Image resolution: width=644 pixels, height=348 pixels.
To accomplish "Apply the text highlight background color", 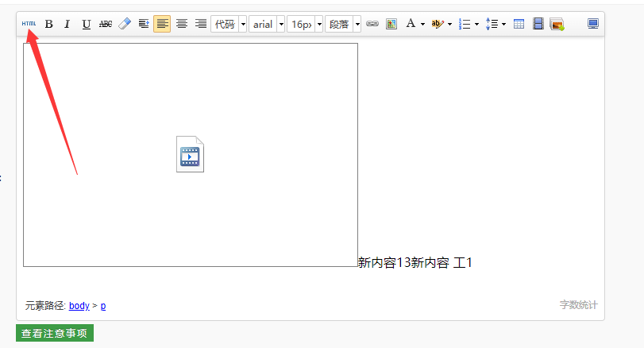I will point(438,25).
